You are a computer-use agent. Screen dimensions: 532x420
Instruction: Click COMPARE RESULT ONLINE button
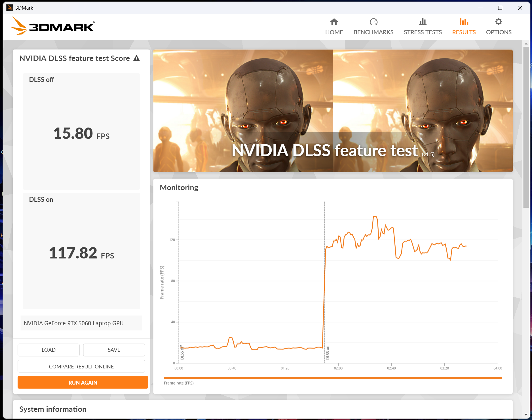click(x=81, y=366)
